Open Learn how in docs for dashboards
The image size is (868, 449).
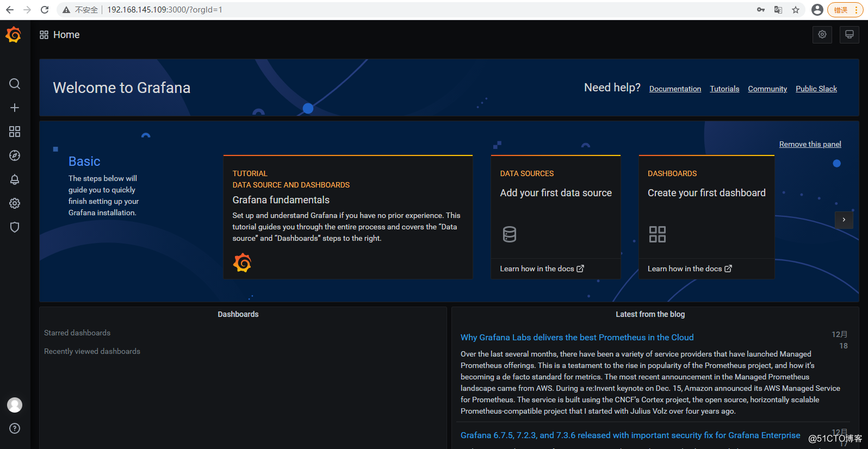point(690,269)
